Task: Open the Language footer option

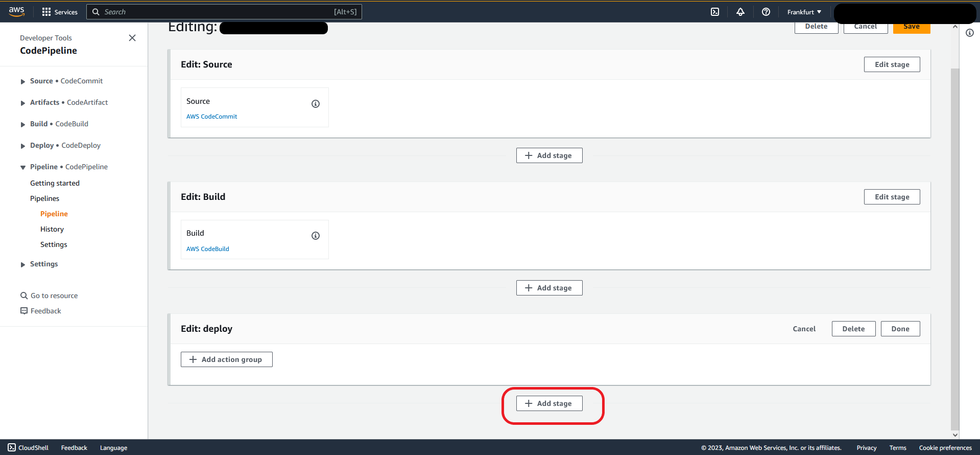Action: click(x=113, y=448)
